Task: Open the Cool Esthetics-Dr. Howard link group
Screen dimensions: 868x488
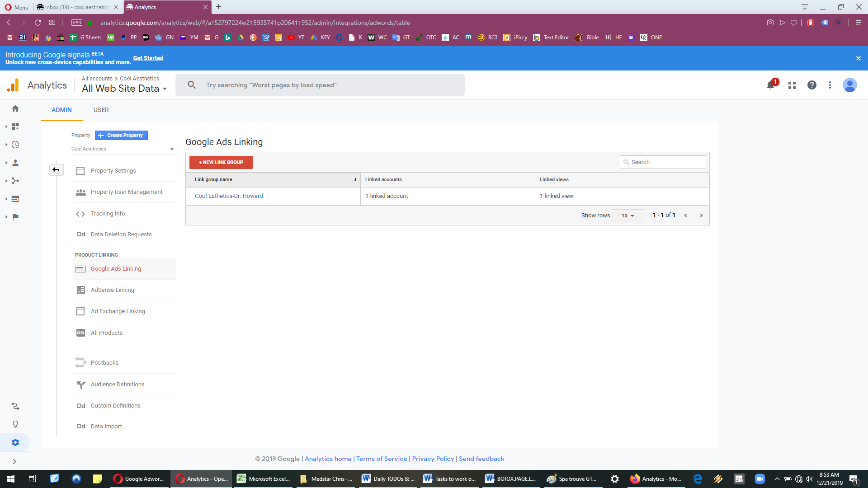Action: click(229, 196)
